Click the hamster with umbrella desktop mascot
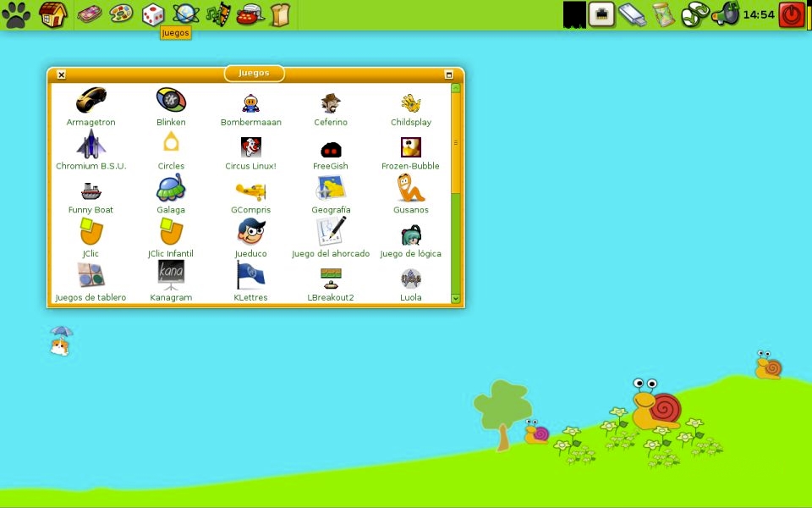The image size is (812, 508). [61, 340]
